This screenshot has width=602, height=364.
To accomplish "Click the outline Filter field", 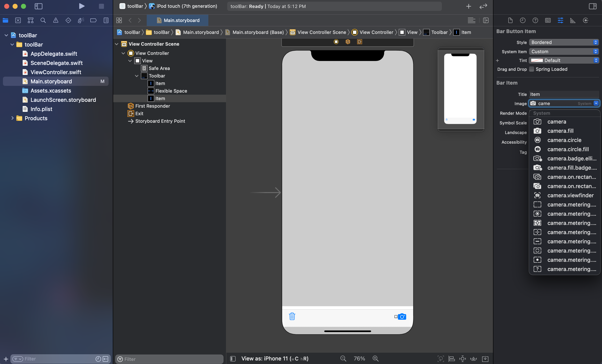I will coord(169,359).
